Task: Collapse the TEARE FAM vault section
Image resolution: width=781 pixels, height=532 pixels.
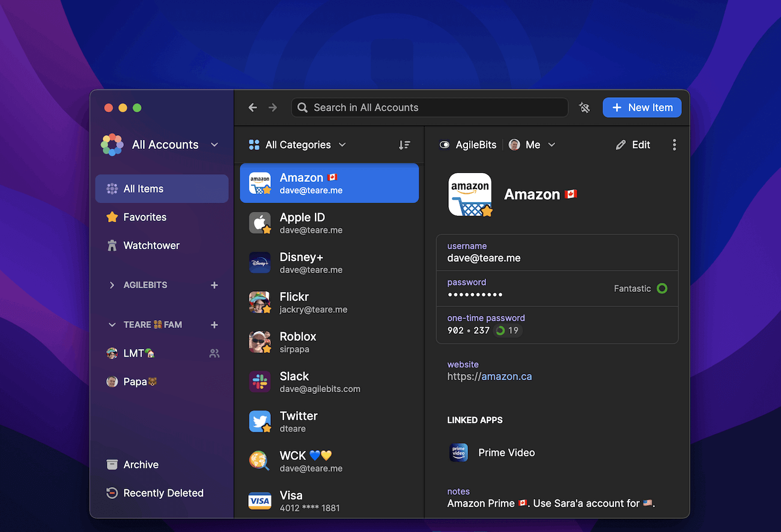Action: click(112, 324)
